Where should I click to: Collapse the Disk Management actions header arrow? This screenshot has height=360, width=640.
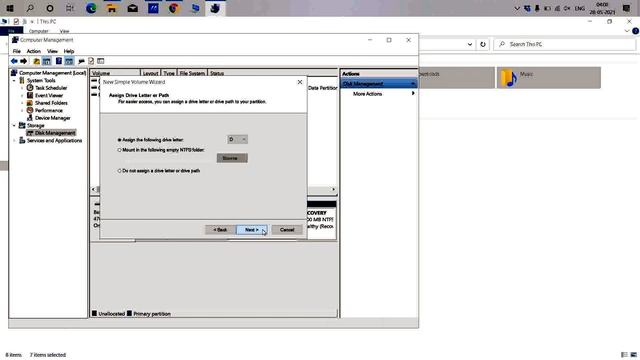point(413,84)
